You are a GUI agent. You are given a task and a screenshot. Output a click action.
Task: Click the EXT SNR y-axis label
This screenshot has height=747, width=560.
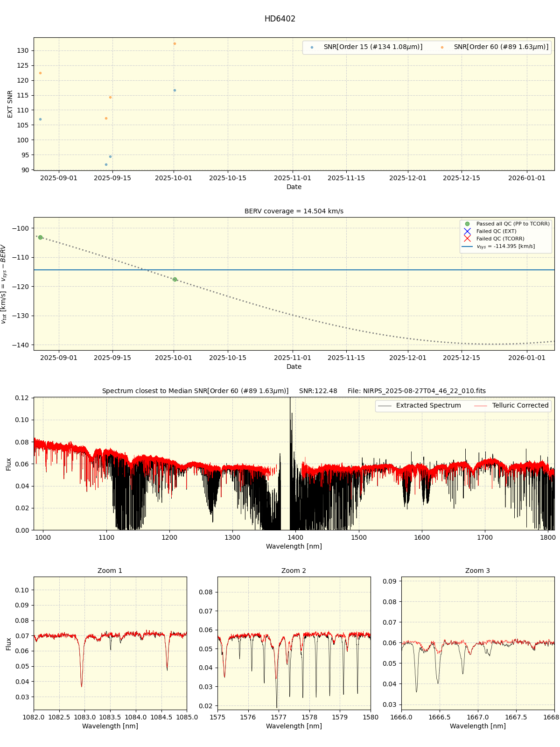click(10, 104)
